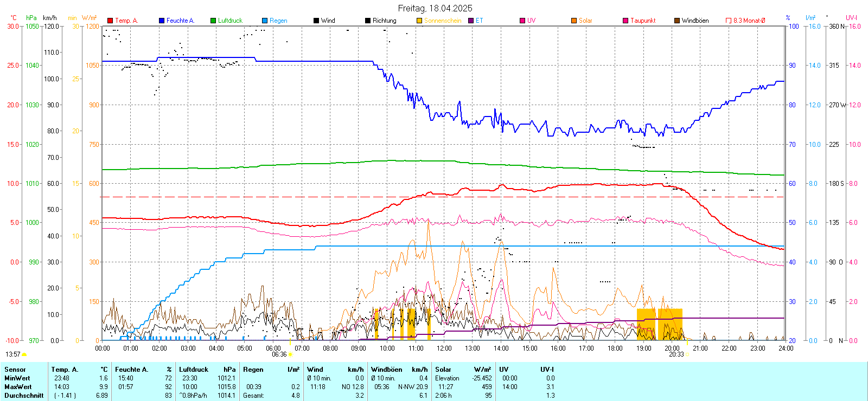Click the MaxWert row label in table
The height and width of the screenshot is (401, 868).
[x=18, y=387]
